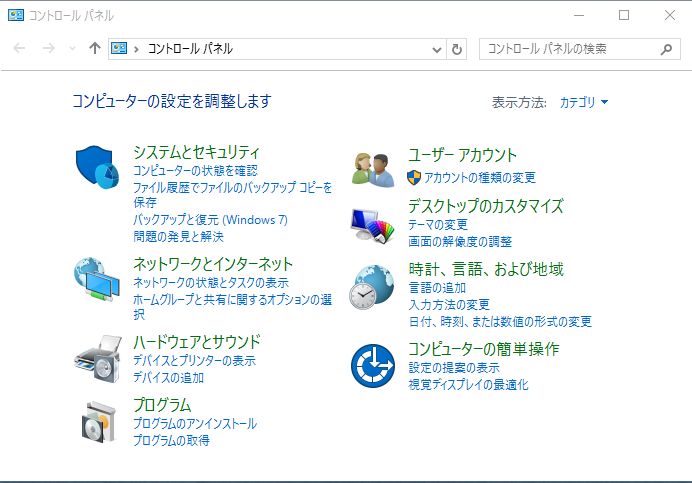692x483 pixels.
Task: Open the 画面の解像度の調整 link
Action: [460, 242]
